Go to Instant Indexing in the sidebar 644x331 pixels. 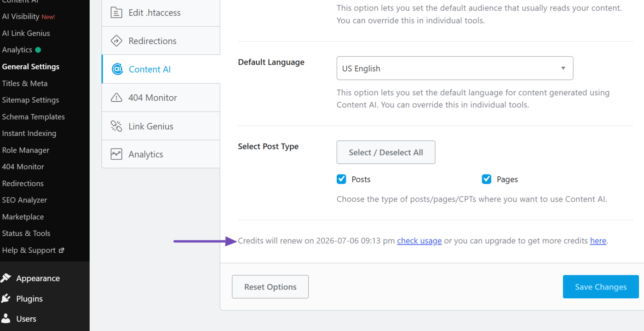coord(29,134)
